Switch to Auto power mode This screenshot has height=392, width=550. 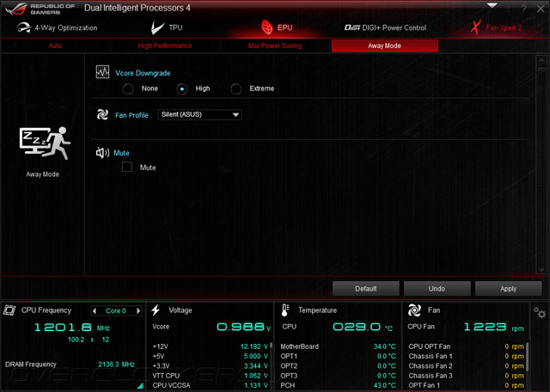55,46
